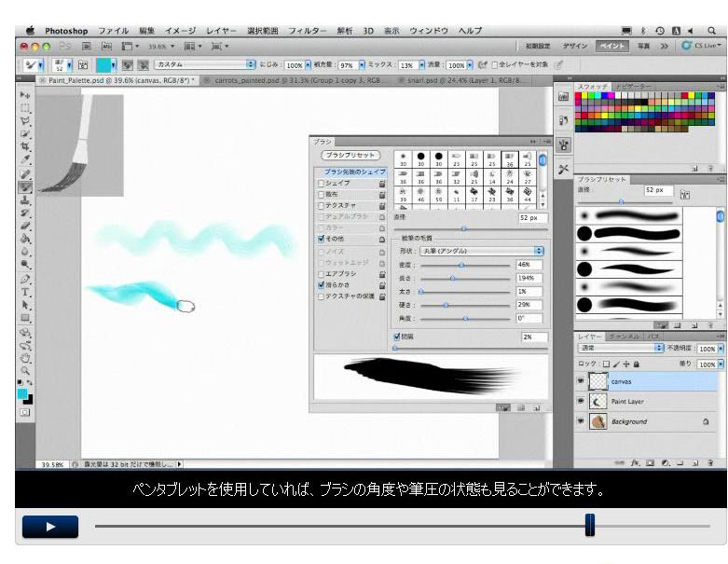Select the Move tool

pos(26,95)
